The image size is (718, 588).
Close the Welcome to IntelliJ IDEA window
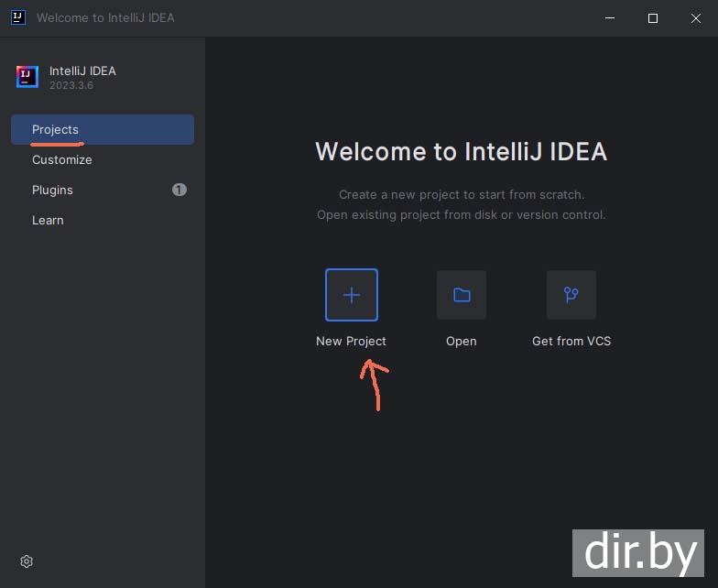[696, 17]
